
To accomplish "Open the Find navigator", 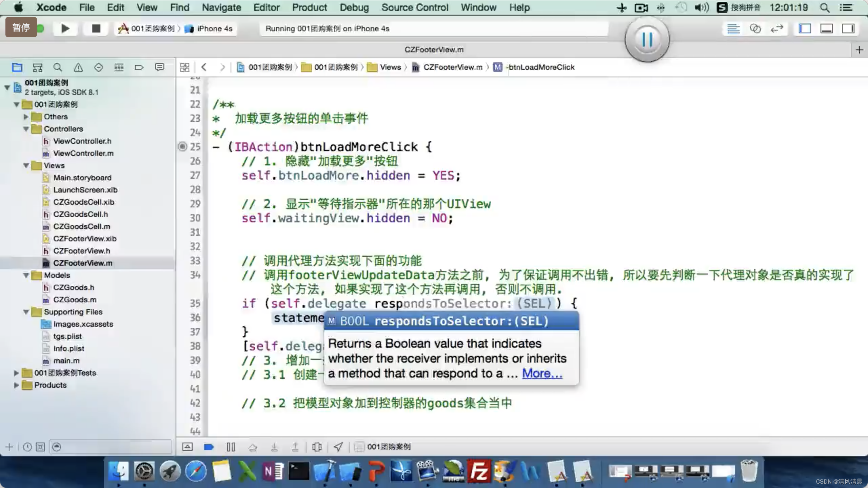I will pyautogui.click(x=58, y=67).
